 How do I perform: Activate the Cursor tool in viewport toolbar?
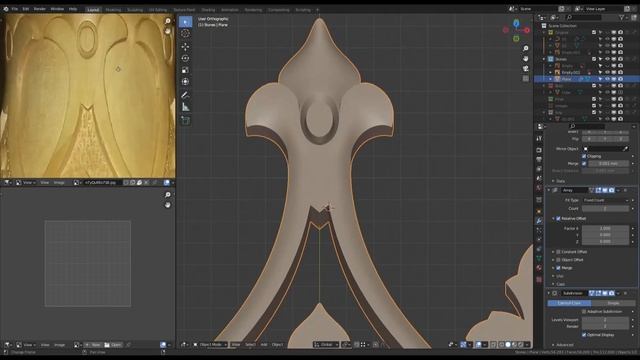point(185,34)
